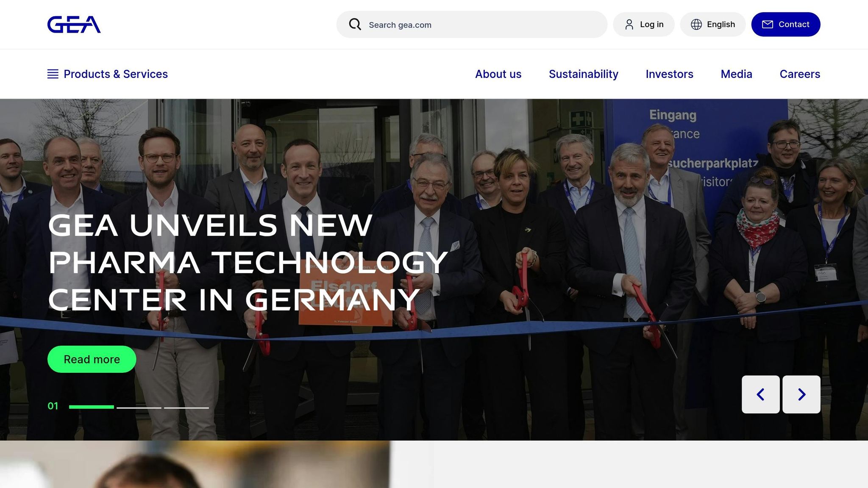Click the envelope icon in Contact
Image resolution: width=868 pixels, height=488 pixels.
[x=768, y=25]
